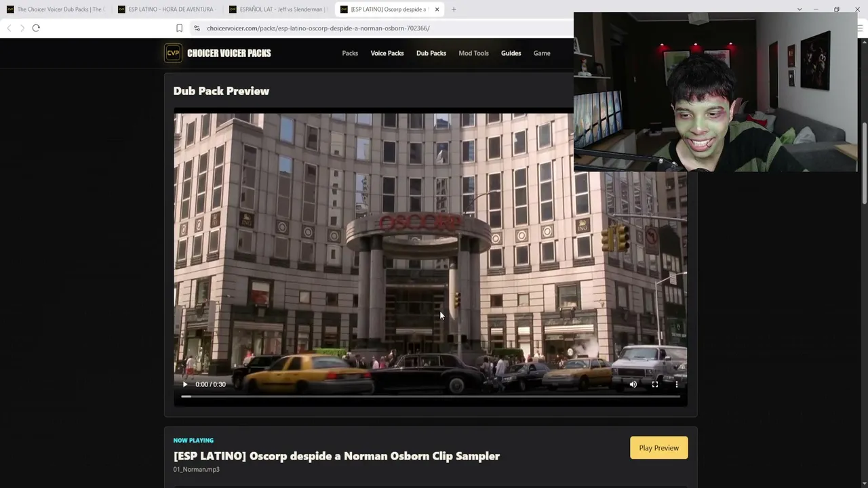Switch to ESP LATINO - HORA DE AVENTURA tab
Image resolution: width=868 pixels, height=488 pixels.
tap(167, 9)
